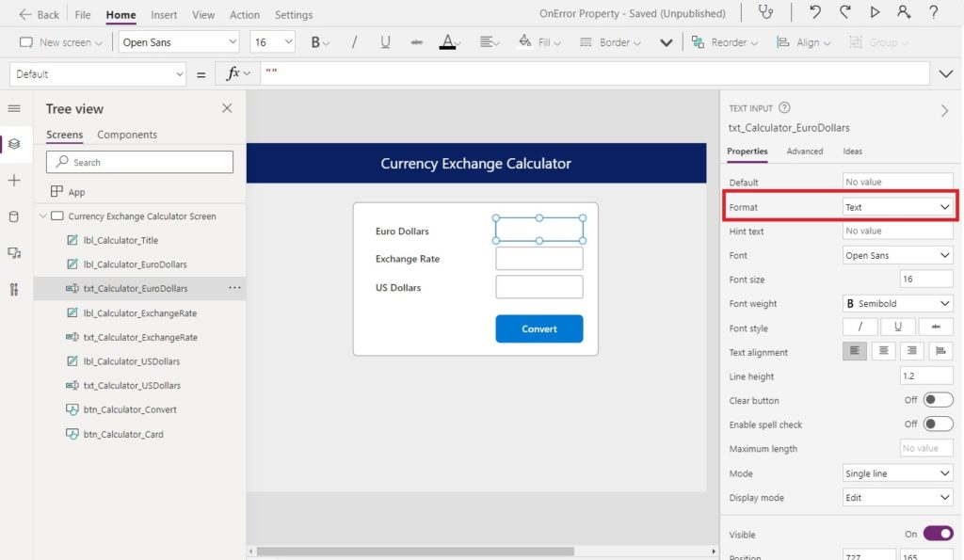The image size is (964, 560).
Task: Click the Convert button on the canvas
Action: point(538,329)
